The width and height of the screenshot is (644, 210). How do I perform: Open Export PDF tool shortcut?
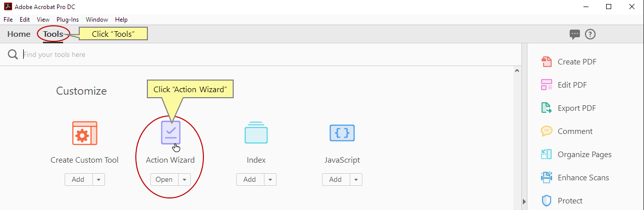[x=576, y=108]
